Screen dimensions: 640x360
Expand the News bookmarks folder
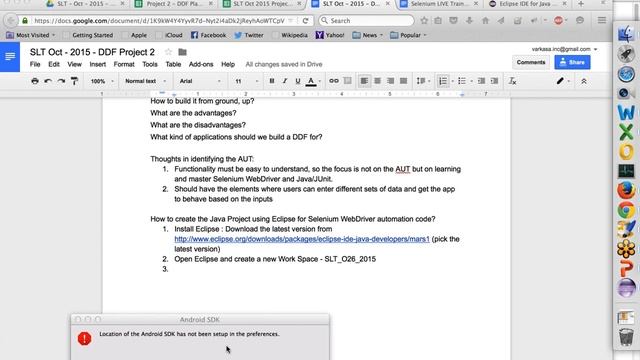(367, 35)
